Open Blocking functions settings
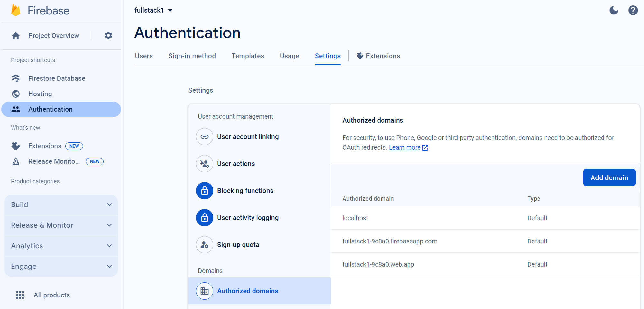 click(245, 190)
